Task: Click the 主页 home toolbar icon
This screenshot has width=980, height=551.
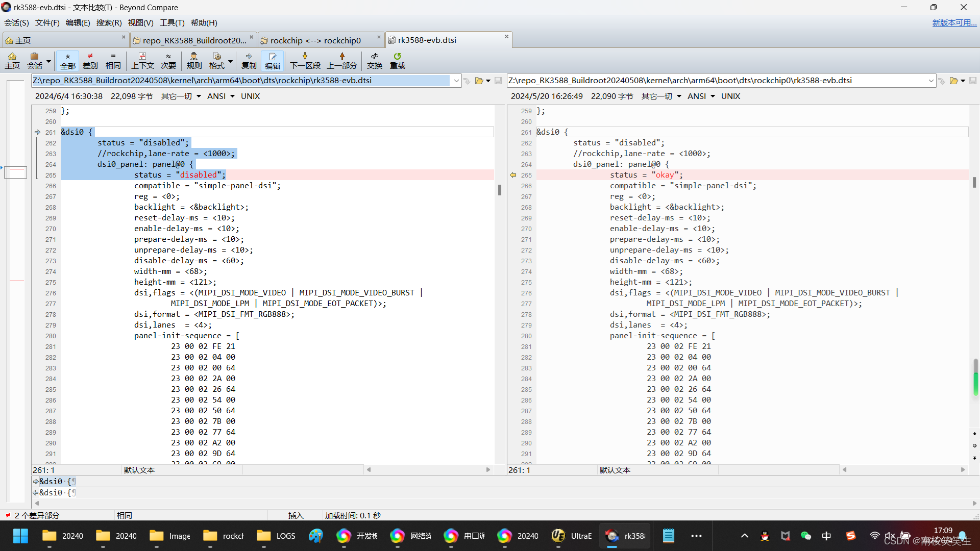Action: click(12, 60)
